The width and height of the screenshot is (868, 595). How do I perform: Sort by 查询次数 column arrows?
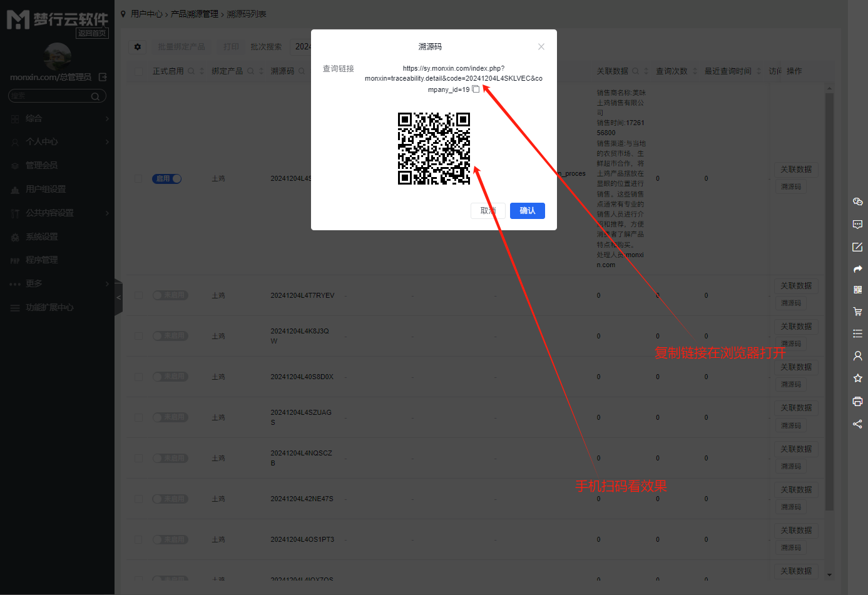pyautogui.click(x=695, y=71)
